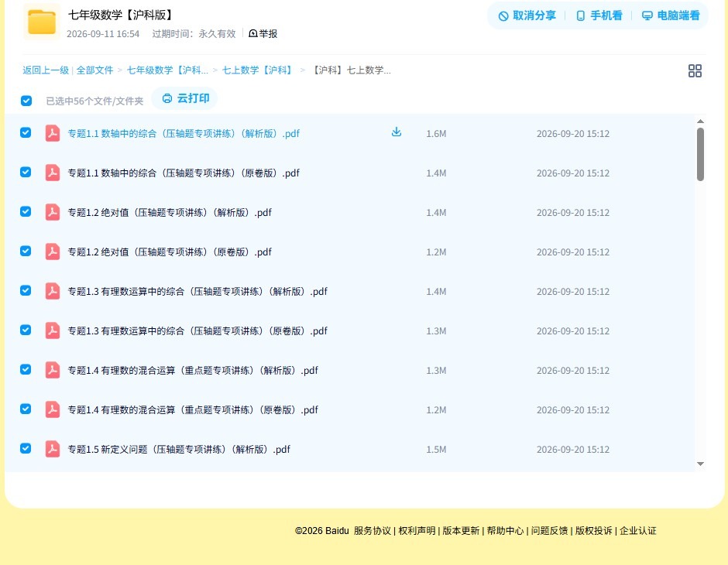Uncheck 专题1.5 解析版 checkbox

pyautogui.click(x=26, y=448)
